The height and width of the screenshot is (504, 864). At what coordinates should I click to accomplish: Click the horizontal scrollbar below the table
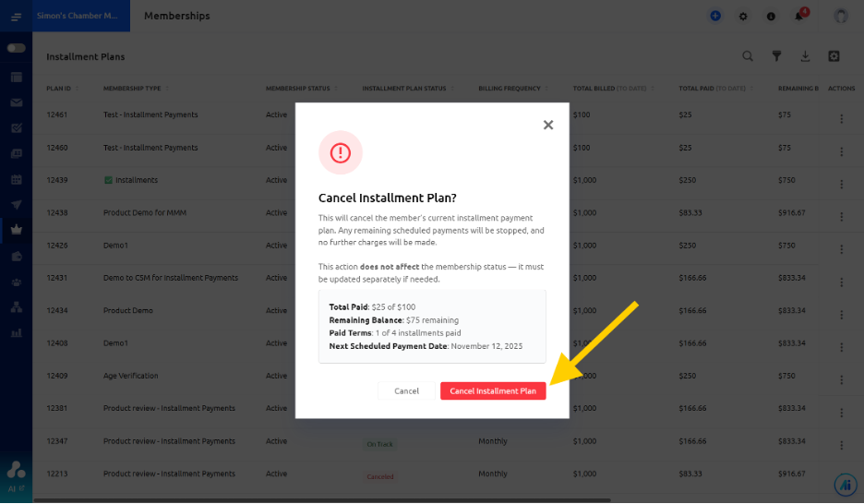tap(322, 500)
